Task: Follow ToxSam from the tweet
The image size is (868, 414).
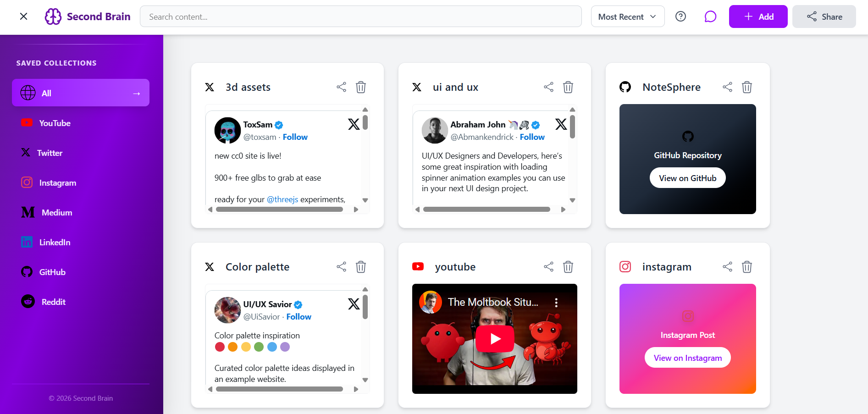Action: (x=295, y=137)
